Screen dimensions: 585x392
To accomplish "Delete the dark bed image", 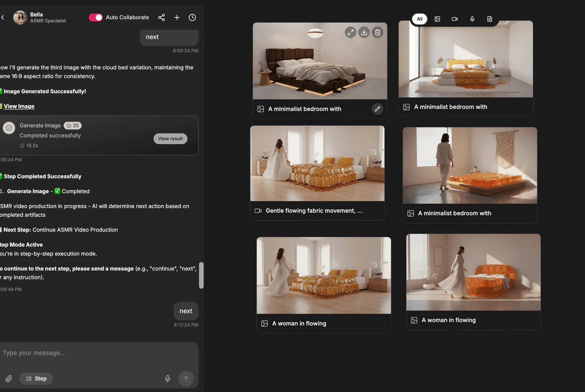I will click(x=377, y=32).
